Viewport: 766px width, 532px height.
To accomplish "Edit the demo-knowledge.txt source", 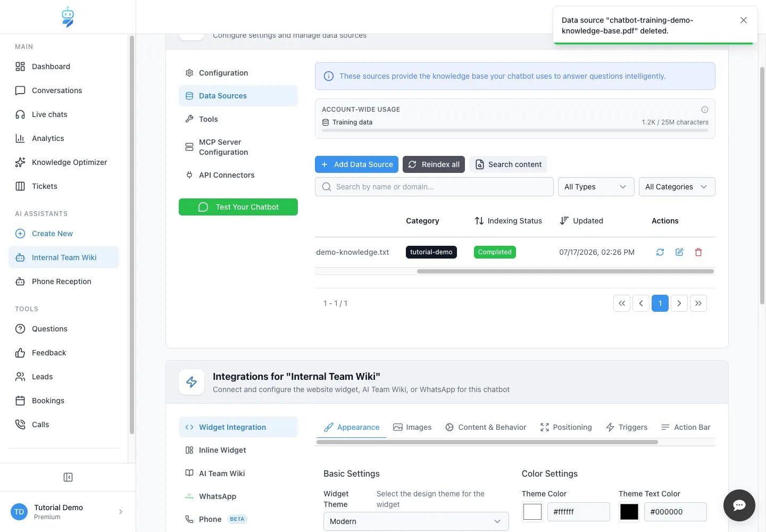I will (679, 252).
